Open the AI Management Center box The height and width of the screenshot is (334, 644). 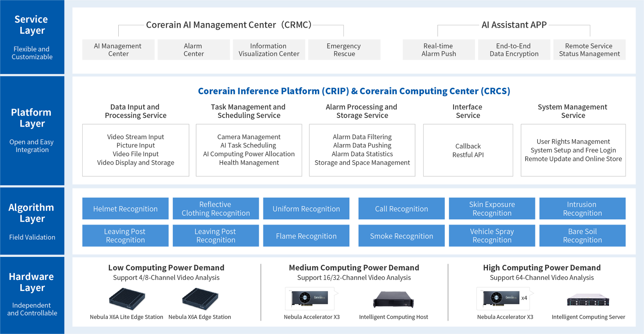[x=118, y=50]
